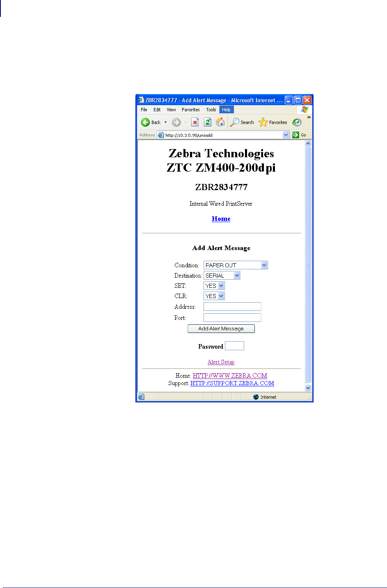Click the Windows flag logo
This screenshot has height=588, width=387.
coord(305,109)
